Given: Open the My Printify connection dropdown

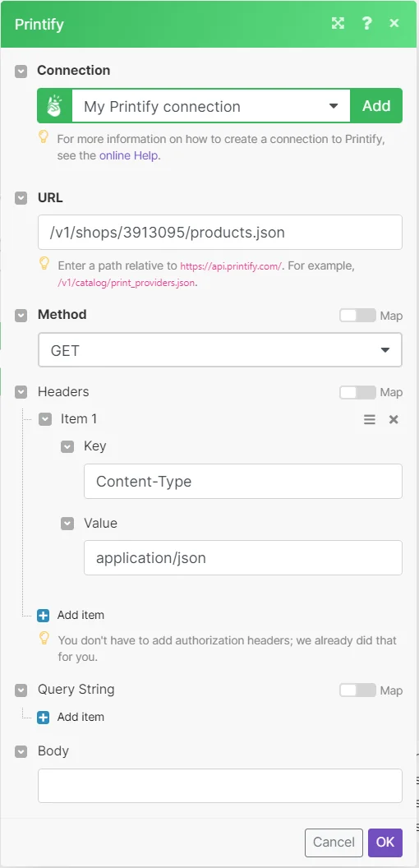Looking at the screenshot, I should point(211,106).
